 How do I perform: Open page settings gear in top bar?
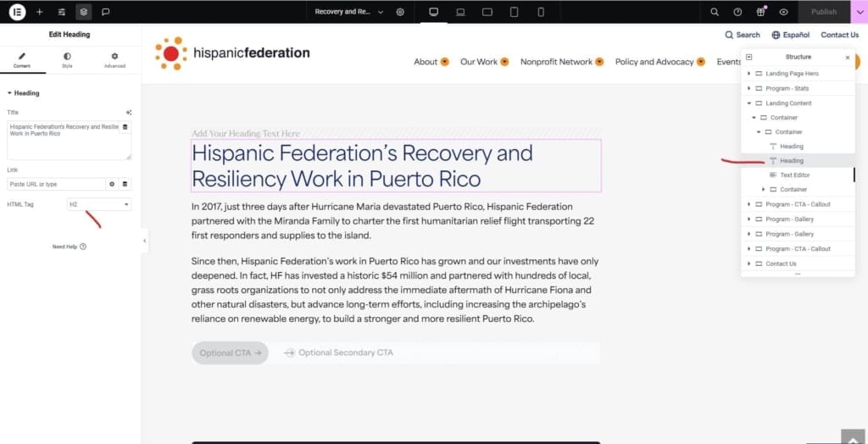point(400,12)
